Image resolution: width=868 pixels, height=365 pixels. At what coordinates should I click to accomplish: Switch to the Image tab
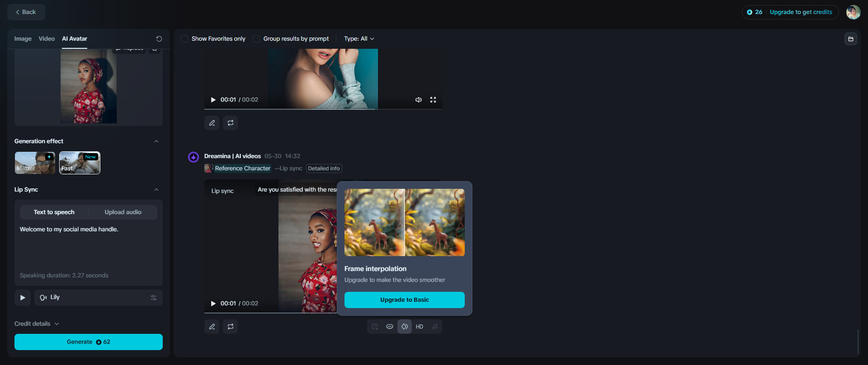pyautogui.click(x=23, y=39)
